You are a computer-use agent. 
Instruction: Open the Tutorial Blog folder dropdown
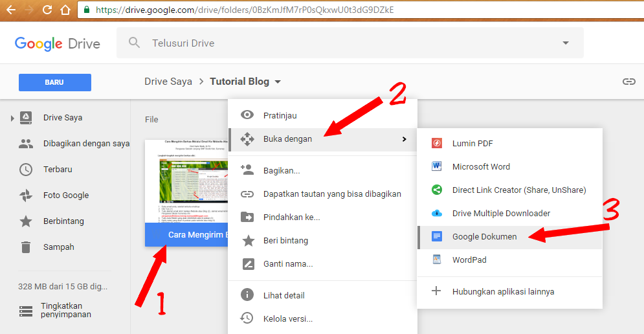278,82
